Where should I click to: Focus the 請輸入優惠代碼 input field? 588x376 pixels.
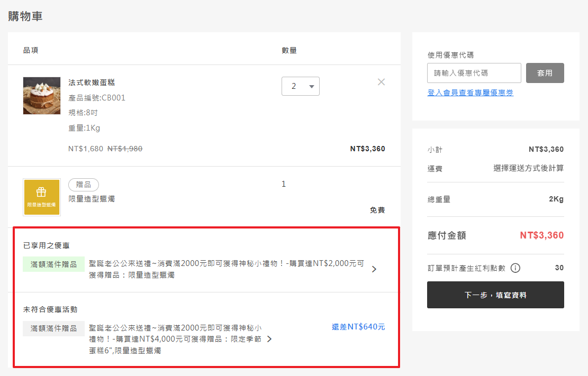click(x=474, y=73)
